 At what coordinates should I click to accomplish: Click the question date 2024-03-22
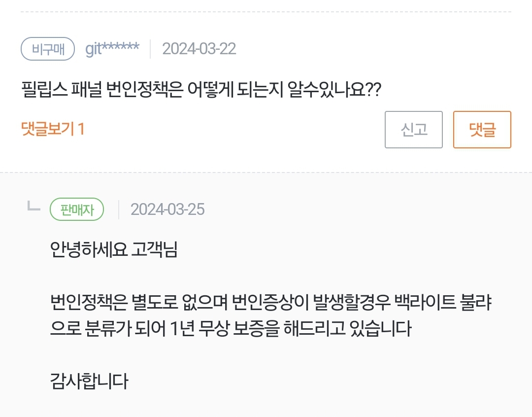(x=199, y=49)
